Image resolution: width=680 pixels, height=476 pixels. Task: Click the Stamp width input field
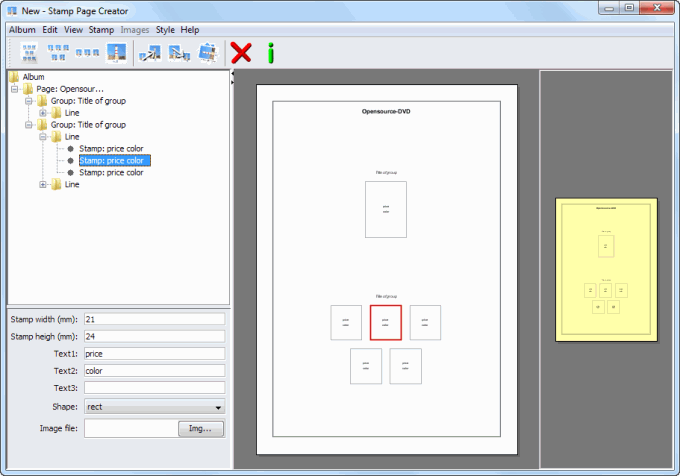(154, 319)
